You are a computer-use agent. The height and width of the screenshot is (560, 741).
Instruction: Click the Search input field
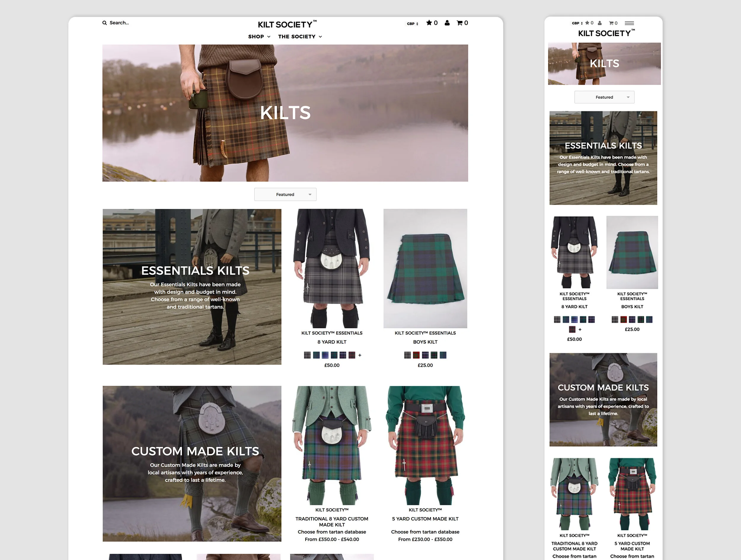119,23
